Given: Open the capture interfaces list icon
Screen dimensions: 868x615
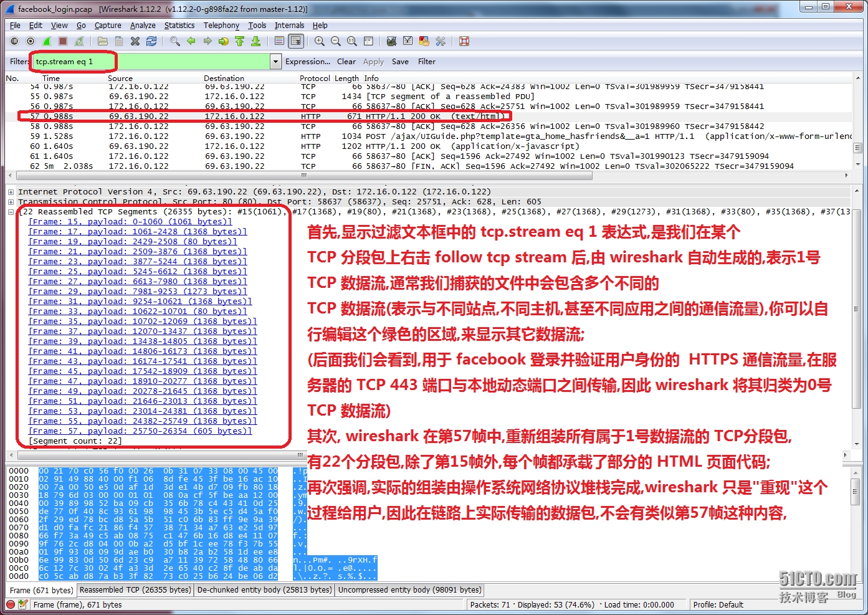Looking at the screenshot, I should (14, 41).
